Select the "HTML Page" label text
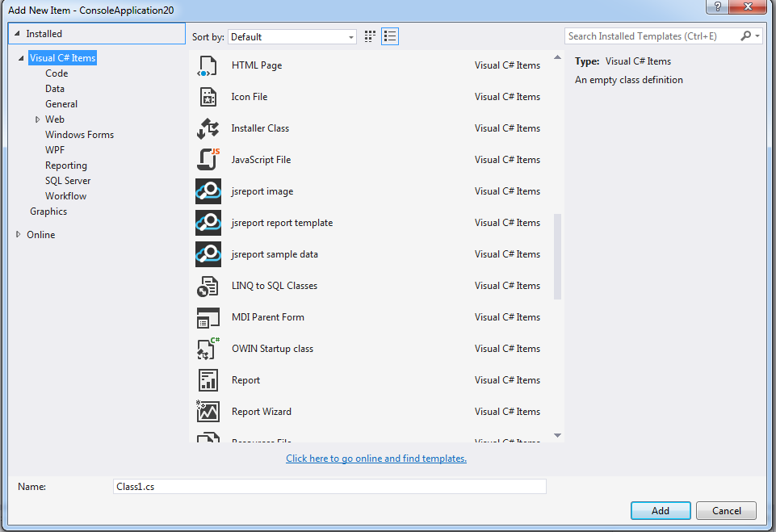Viewport: 776px width, 532px height. tap(257, 65)
